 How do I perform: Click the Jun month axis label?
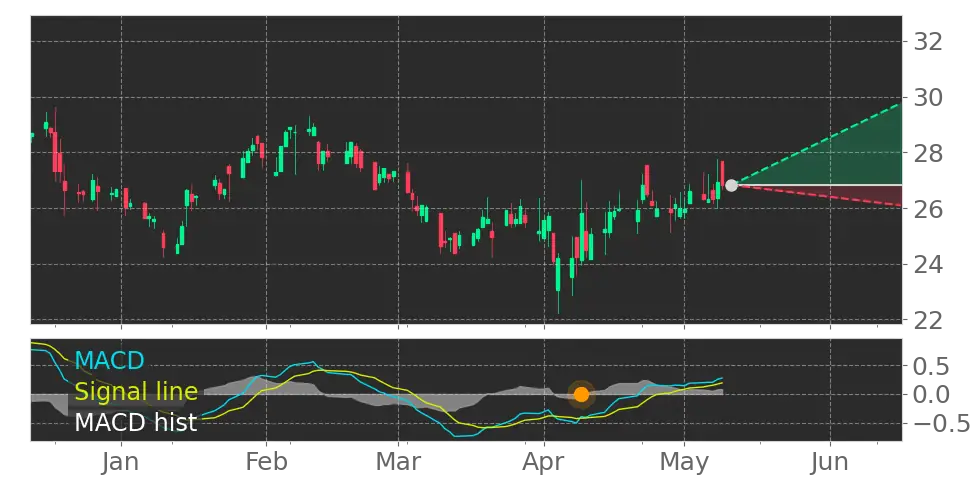[829, 462]
